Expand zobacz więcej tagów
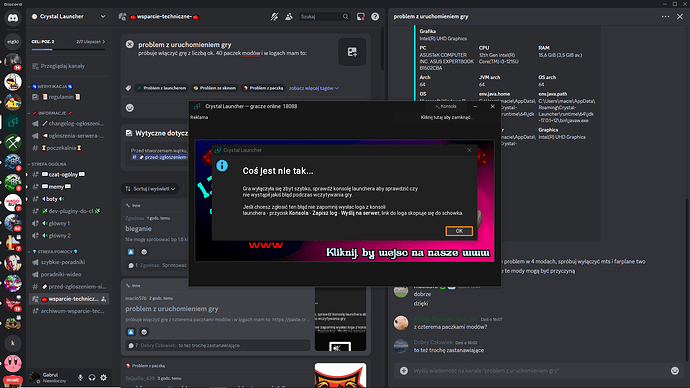This screenshot has height=388, width=690. [x=314, y=88]
